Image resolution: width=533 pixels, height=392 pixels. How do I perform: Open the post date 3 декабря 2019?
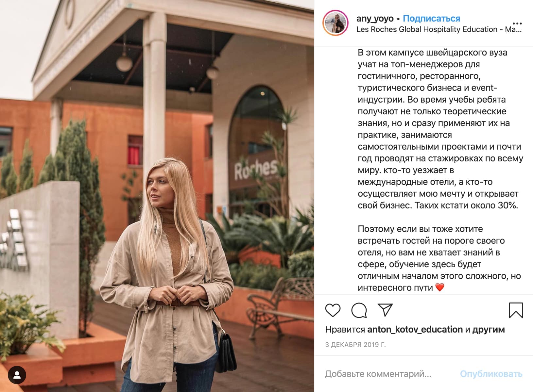(355, 345)
